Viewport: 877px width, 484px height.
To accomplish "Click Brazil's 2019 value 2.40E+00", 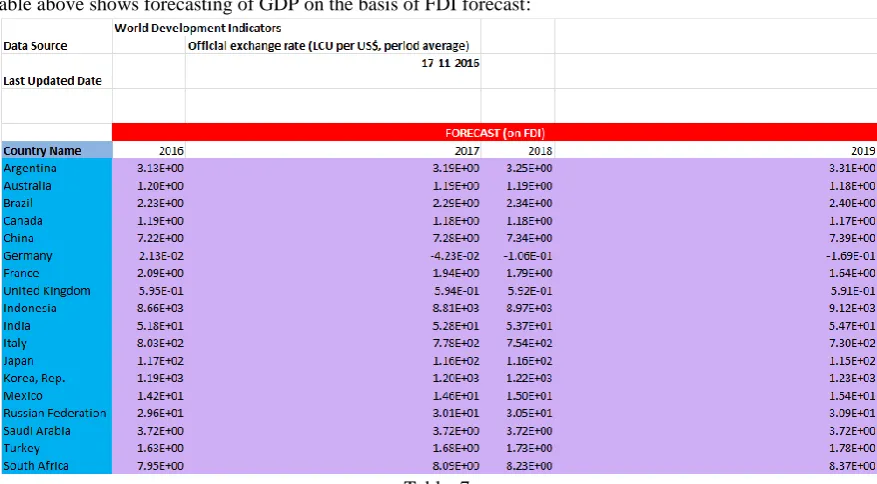I will click(x=852, y=203).
